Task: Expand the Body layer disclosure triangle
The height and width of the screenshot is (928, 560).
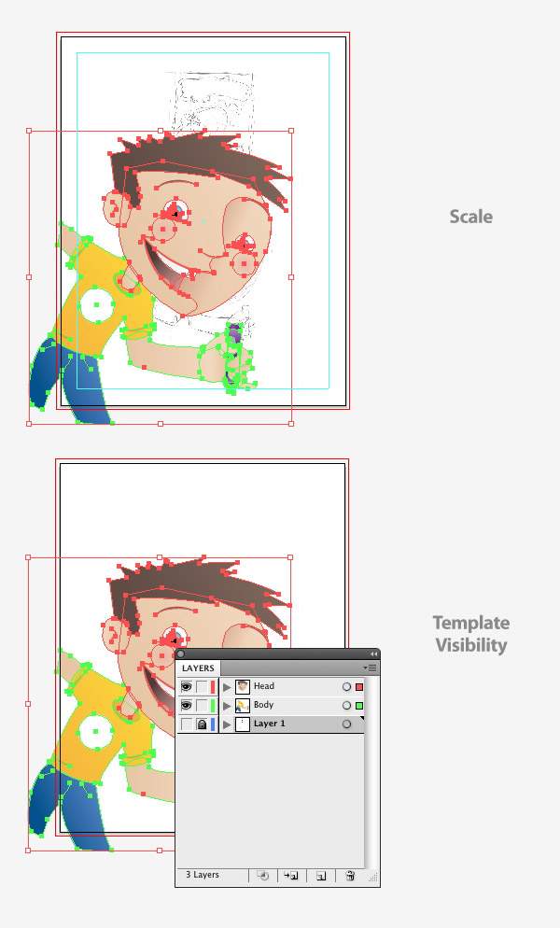Action: coord(227,706)
